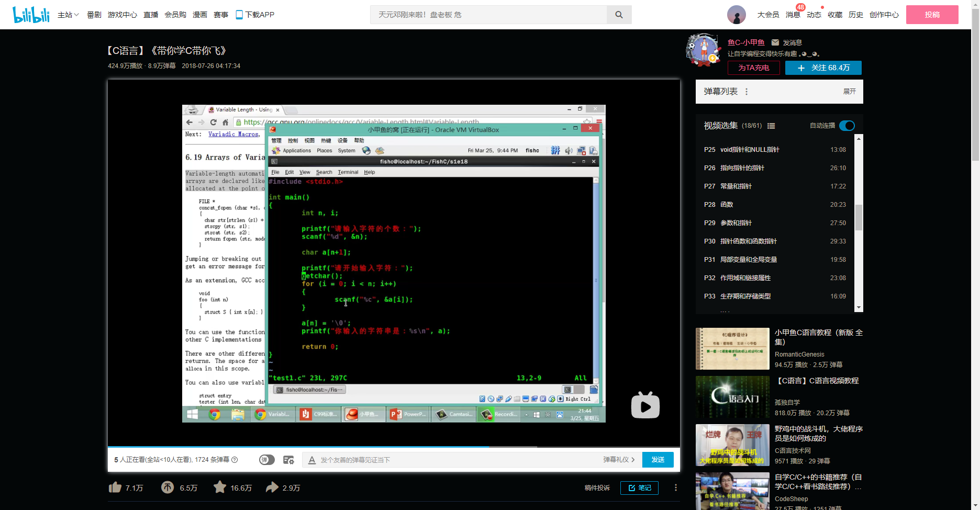980x510 pixels.
Task: Open 游戏中心 in the top navigation
Action: [x=122, y=15]
